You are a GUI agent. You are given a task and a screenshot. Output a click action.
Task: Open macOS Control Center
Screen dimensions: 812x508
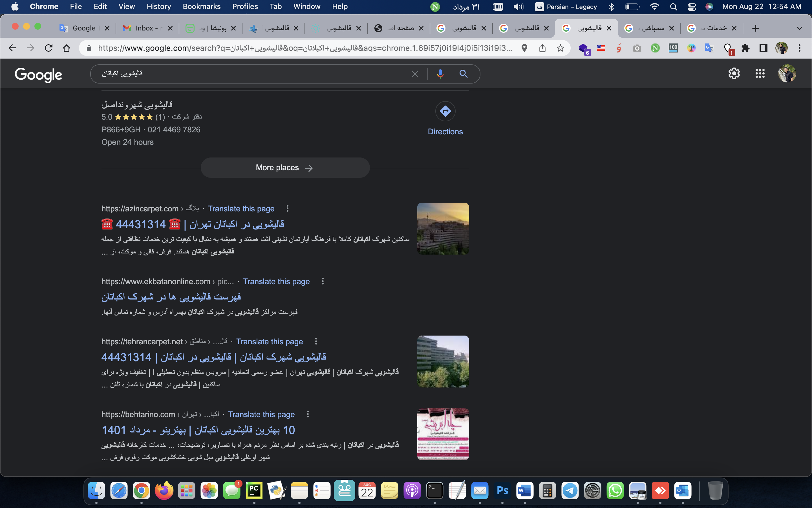pos(692,7)
